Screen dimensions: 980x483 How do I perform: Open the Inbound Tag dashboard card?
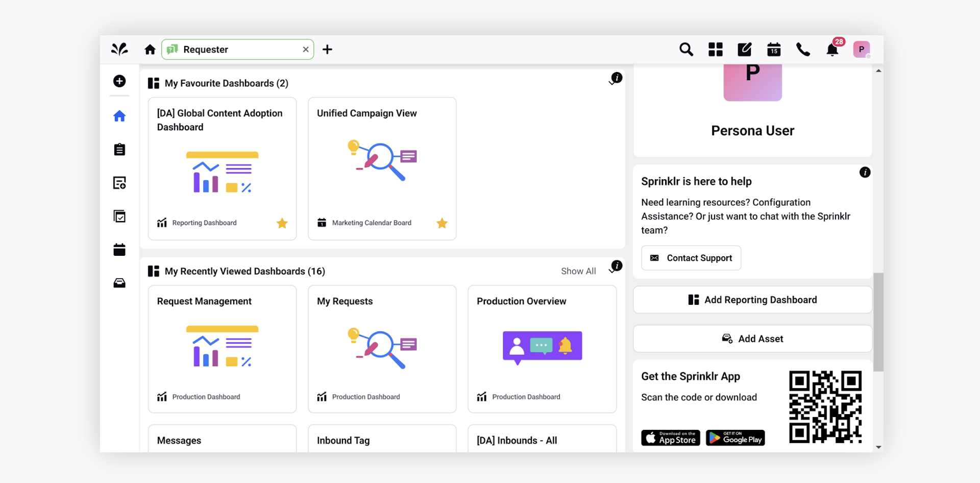[382, 439]
